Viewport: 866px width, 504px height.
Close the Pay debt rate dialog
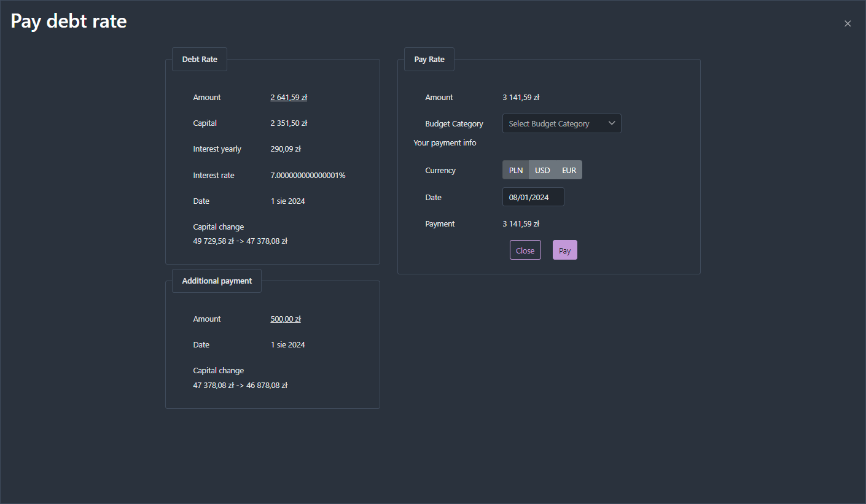848,24
